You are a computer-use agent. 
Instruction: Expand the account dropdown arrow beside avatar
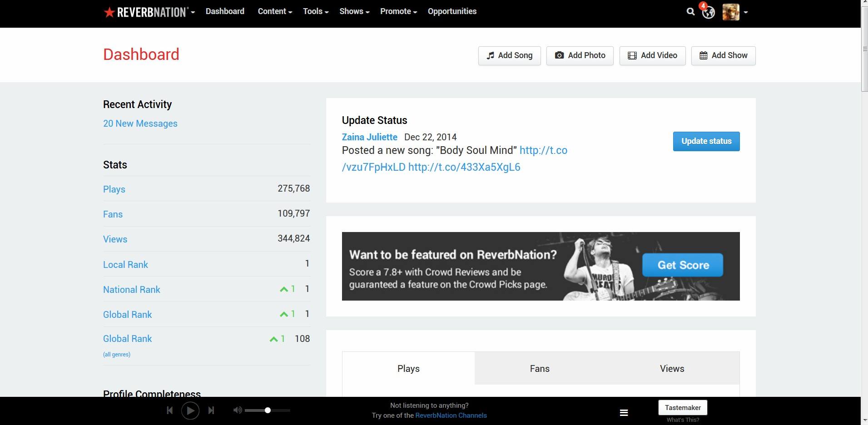pos(745,12)
